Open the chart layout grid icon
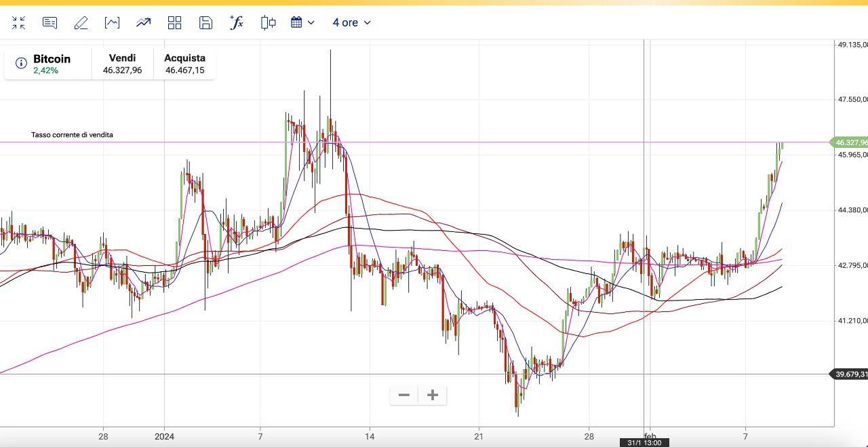 pyautogui.click(x=174, y=22)
